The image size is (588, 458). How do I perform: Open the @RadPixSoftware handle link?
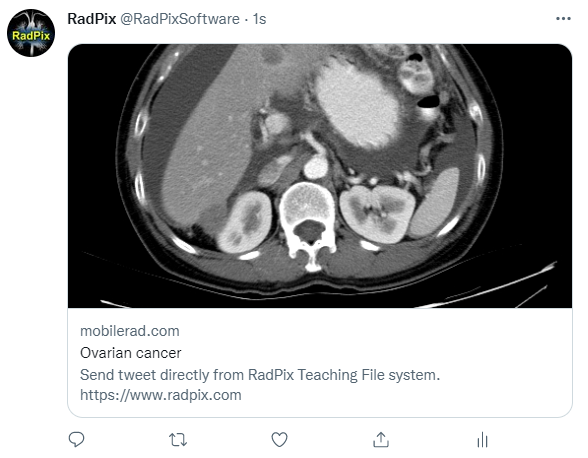(x=180, y=19)
